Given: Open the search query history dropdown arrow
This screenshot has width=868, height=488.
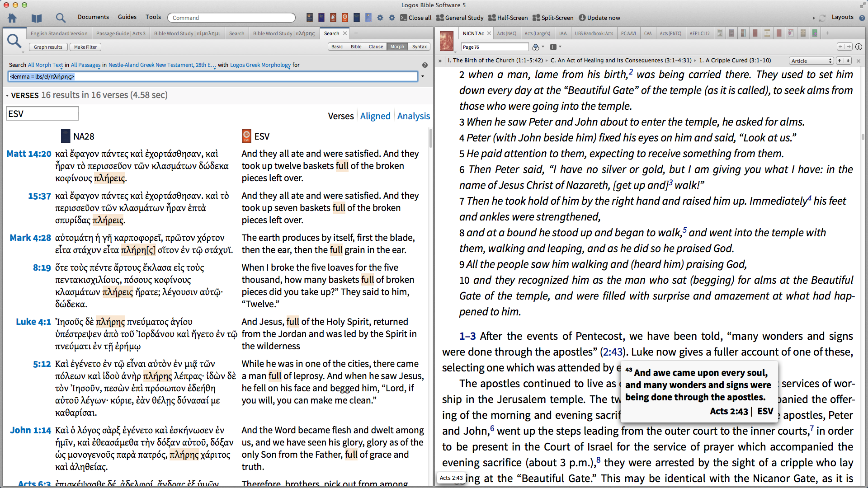Looking at the screenshot, I should [423, 76].
